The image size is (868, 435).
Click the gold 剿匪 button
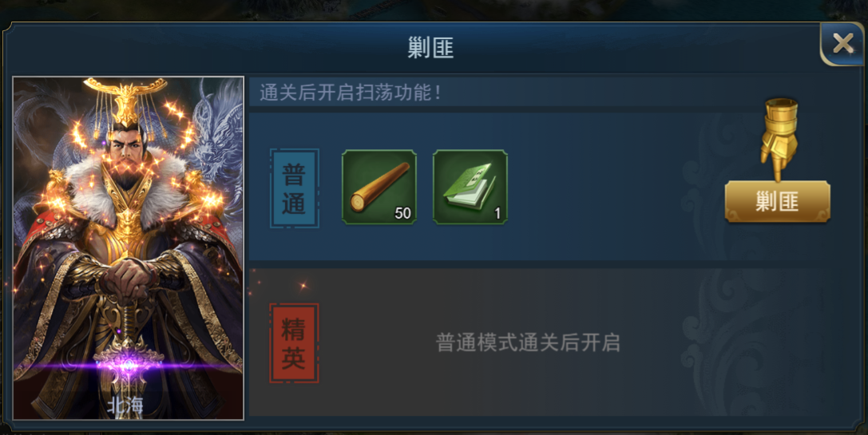pos(777,201)
